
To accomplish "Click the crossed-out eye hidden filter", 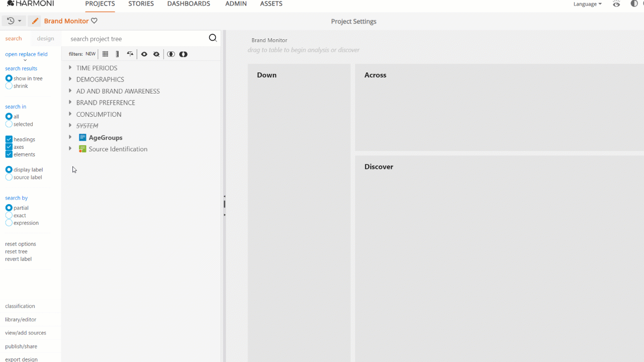I will click(156, 54).
